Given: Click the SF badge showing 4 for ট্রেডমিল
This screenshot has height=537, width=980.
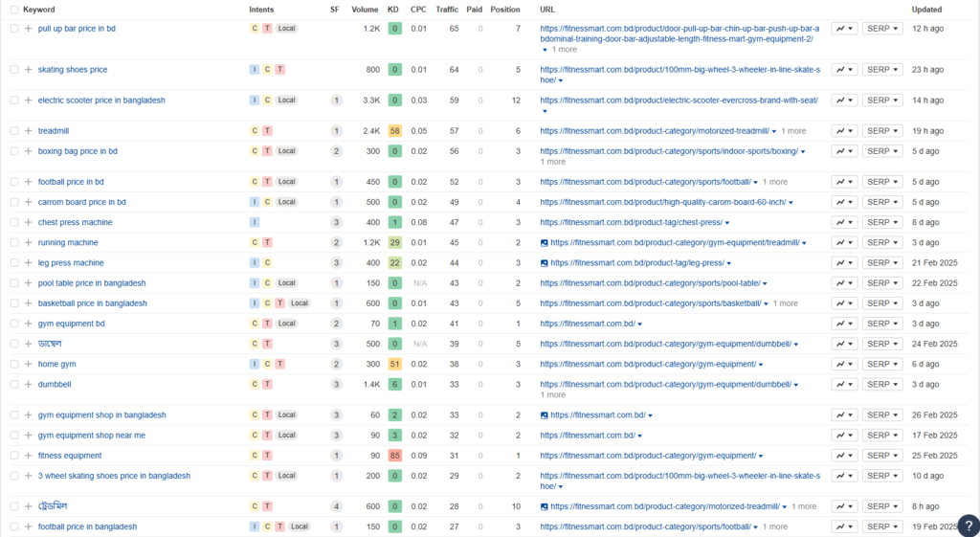Looking at the screenshot, I should pos(336,506).
